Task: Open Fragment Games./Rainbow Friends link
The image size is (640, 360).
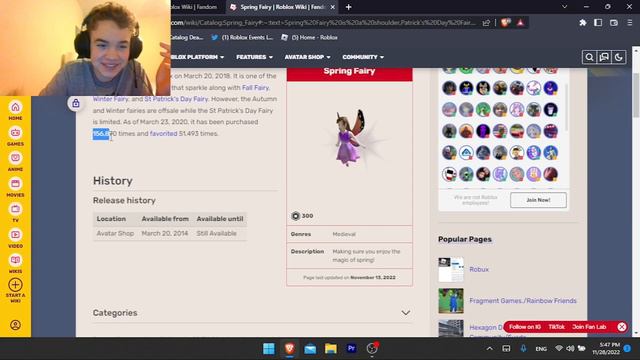Action: (x=523, y=301)
